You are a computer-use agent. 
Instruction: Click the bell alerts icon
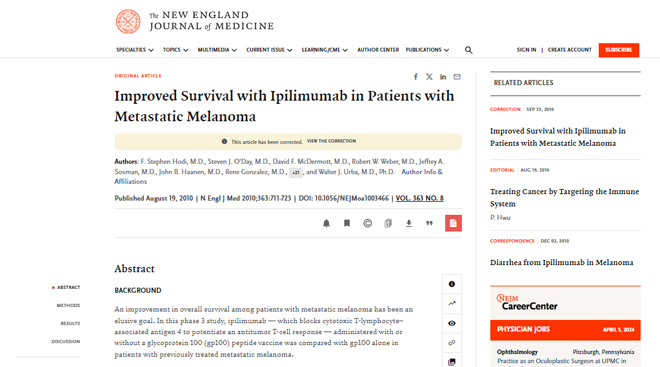(x=326, y=223)
